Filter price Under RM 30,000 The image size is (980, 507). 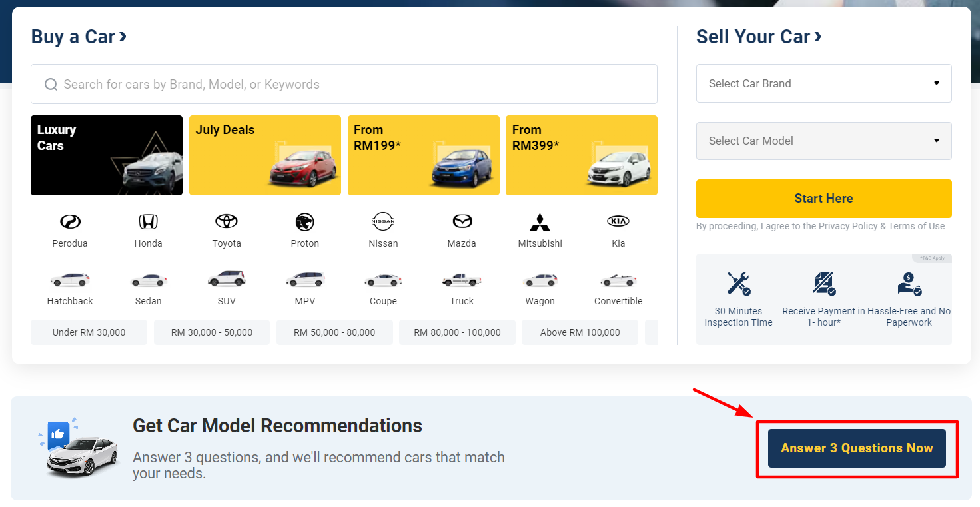(x=89, y=332)
